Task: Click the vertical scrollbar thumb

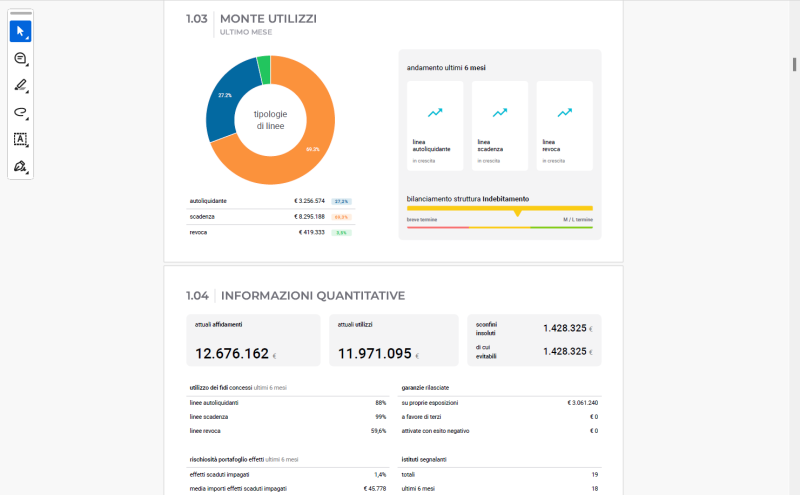Action: (795, 65)
